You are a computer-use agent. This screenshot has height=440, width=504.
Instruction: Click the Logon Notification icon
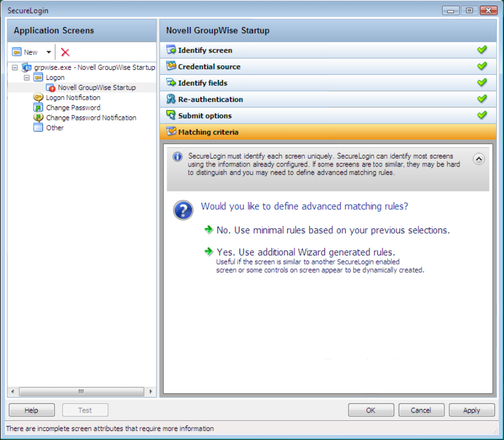pos(38,97)
